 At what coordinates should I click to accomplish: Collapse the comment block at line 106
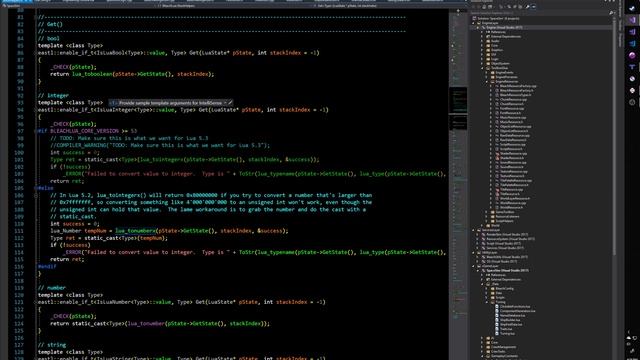pyautogui.click(x=36, y=195)
